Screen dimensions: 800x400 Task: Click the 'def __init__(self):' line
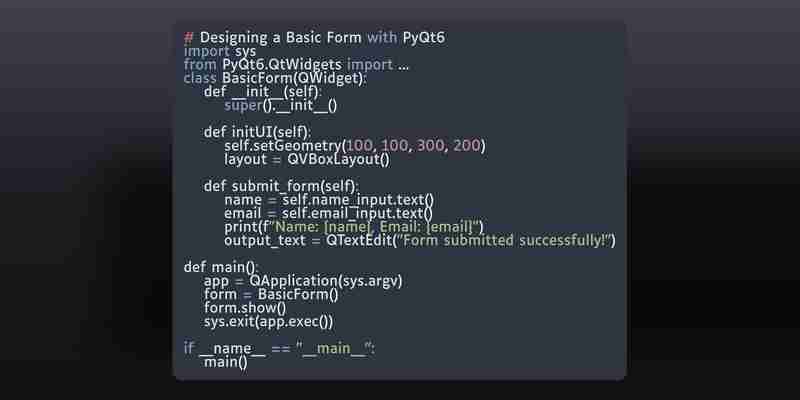click(263, 92)
